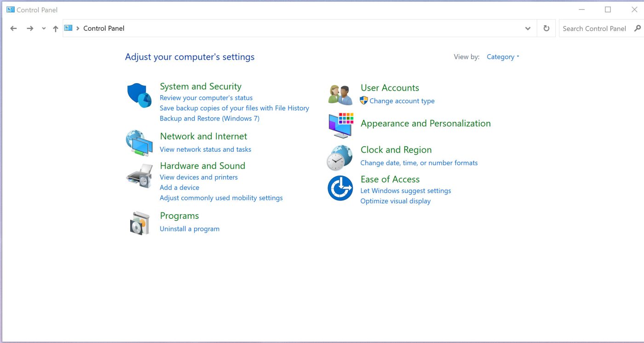Screen dimensions: 644x343
Task: Click the Hardware and Sound printer icon
Action: pos(139,175)
